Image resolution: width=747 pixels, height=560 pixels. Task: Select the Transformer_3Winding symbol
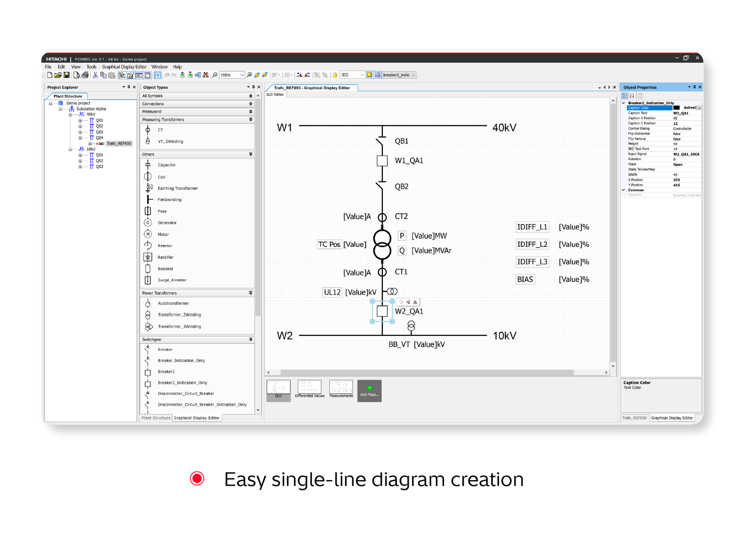[x=179, y=327]
